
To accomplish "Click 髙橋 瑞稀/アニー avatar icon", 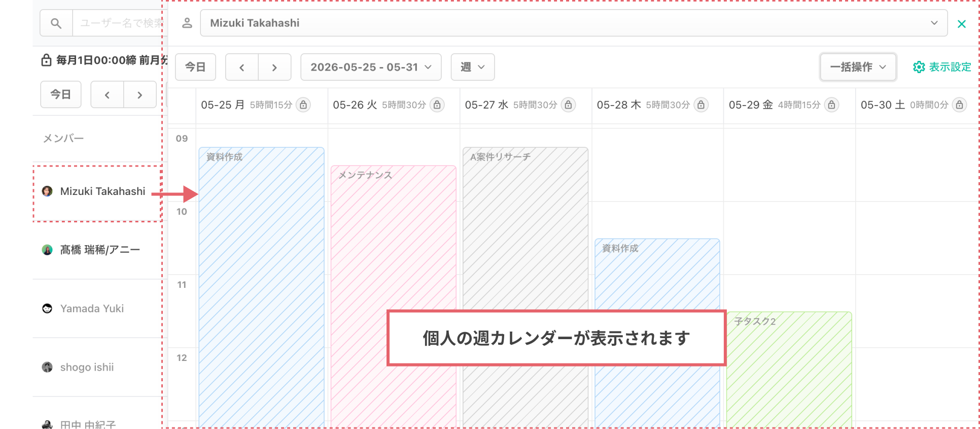I will point(47,250).
